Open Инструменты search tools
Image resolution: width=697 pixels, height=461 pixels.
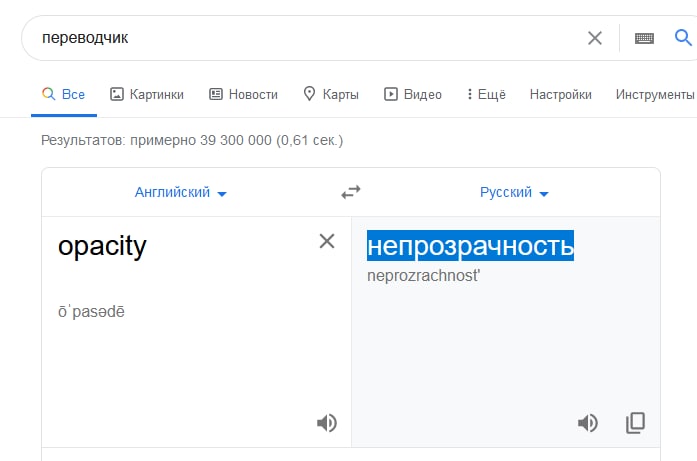click(655, 95)
